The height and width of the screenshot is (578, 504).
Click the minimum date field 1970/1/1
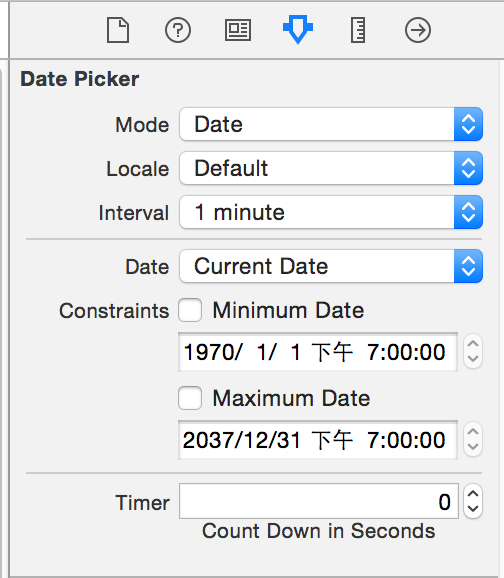tap(318, 352)
